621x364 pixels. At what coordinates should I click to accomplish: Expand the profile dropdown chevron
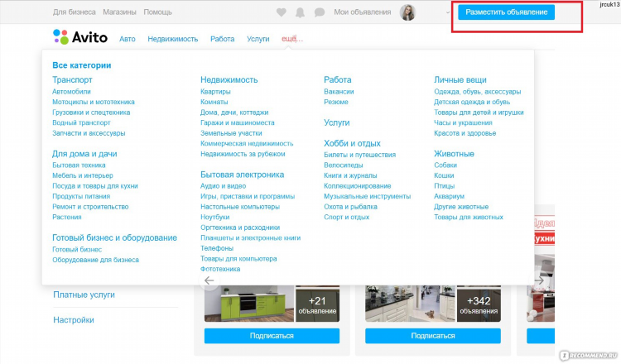448,12
